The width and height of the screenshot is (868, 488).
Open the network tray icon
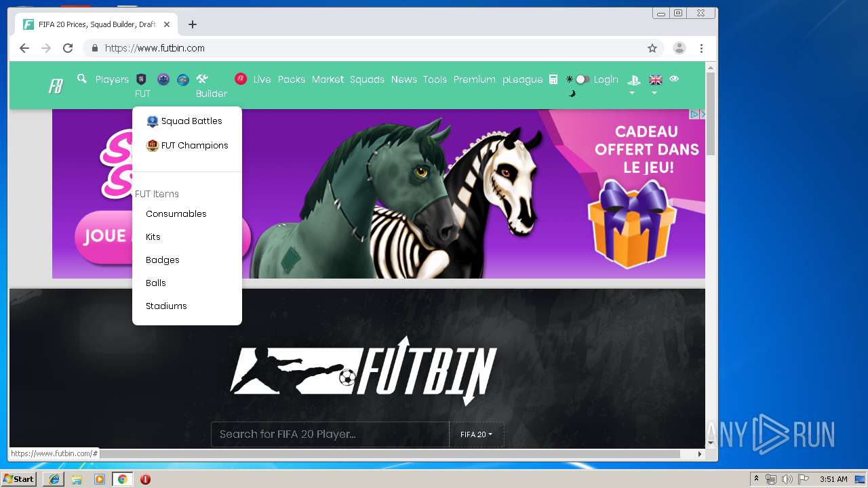[770, 479]
